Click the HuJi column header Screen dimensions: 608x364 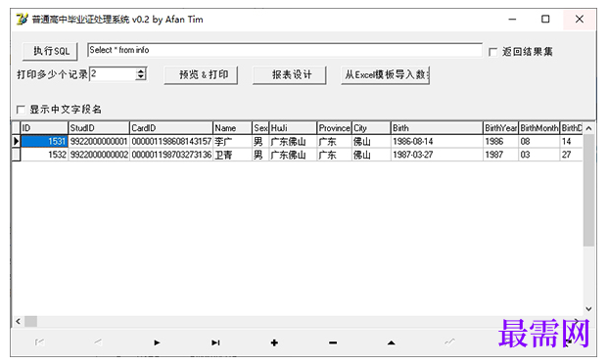(293, 128)
